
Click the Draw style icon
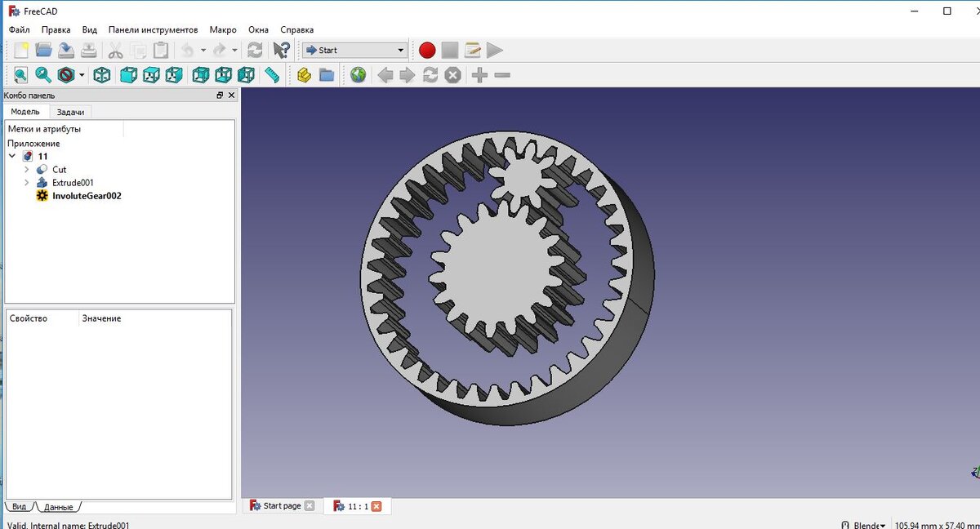pos(66,75)
